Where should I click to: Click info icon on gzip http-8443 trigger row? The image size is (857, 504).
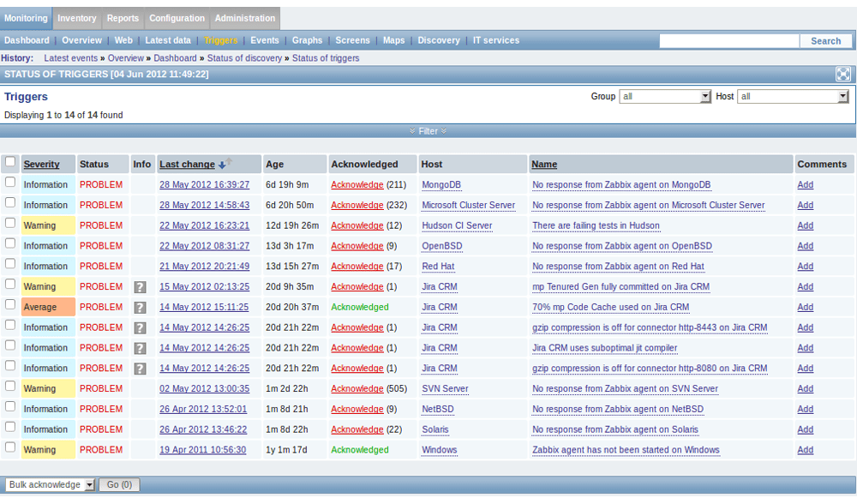click(140, 327)
